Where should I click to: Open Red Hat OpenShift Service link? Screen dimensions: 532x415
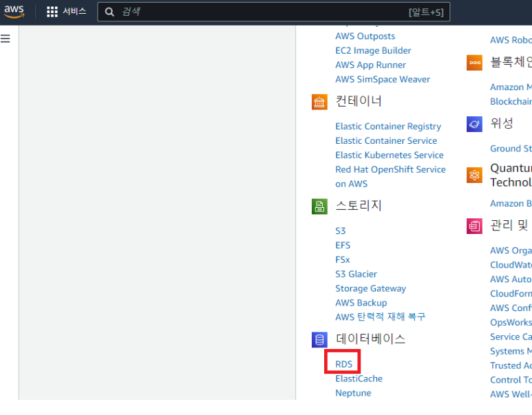[x=390, y=176]
